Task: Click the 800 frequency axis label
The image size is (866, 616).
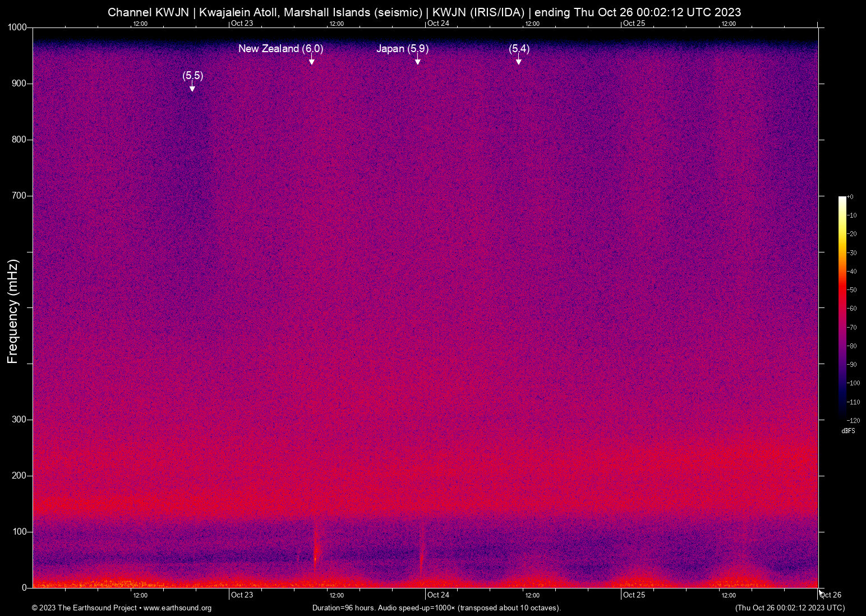Action: click(19, 140)
